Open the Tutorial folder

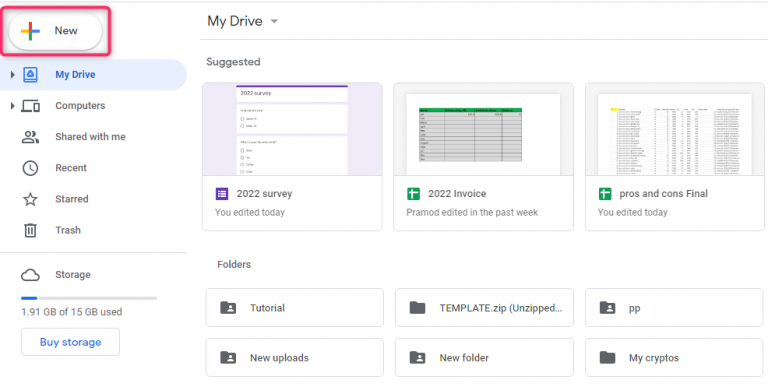[294, 308]
